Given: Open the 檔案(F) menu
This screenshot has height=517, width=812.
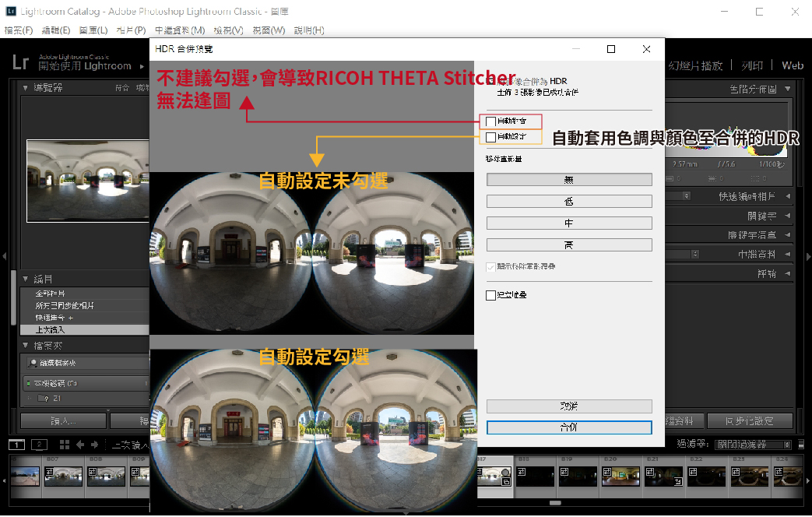Looking at the screenshot, I should click(x=19, y=30).
